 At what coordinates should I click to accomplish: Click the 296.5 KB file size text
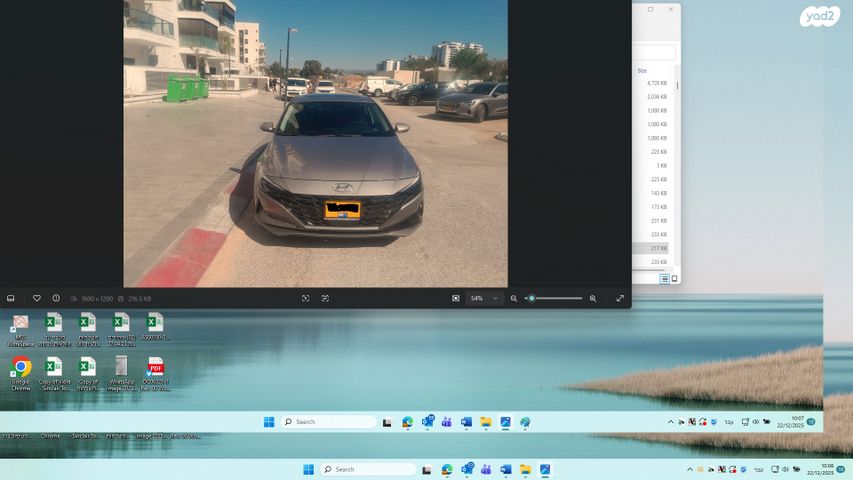(x=139, y=299)
